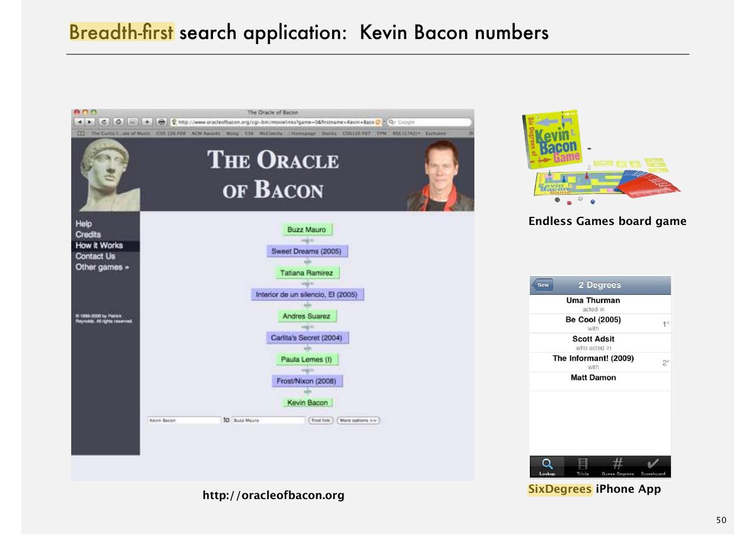Expand Other games menu in sidebar
The image size is (756, 535).
click(102, 267)
